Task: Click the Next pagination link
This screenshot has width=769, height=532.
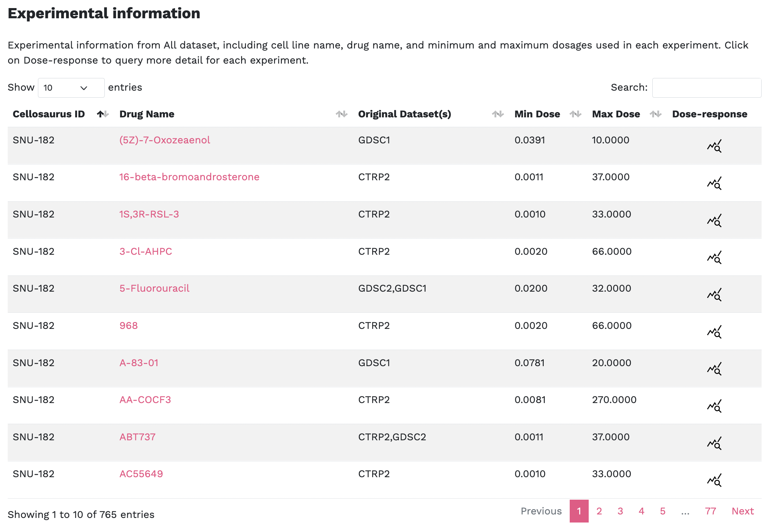Action: tap(743, 511)
